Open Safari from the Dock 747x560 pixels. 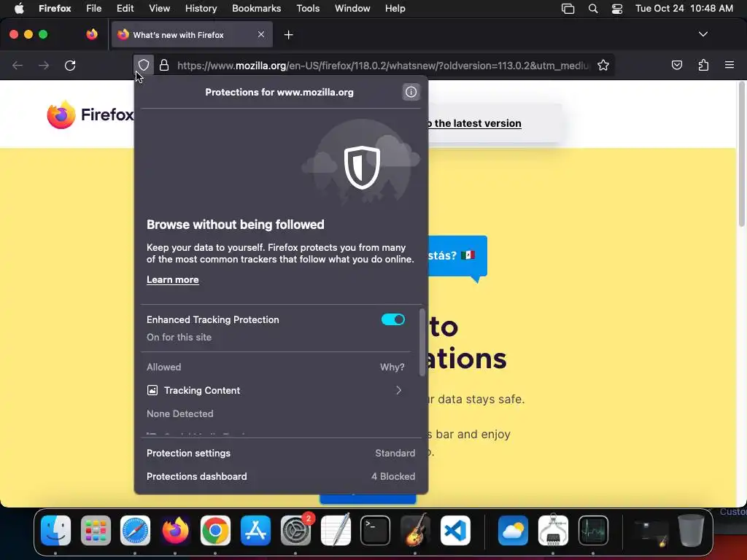[135, 530]
